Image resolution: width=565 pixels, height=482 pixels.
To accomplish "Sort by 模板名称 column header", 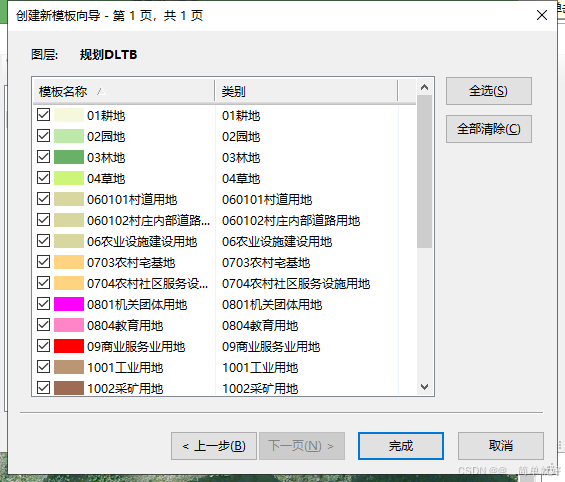I will tap(124, 92).
